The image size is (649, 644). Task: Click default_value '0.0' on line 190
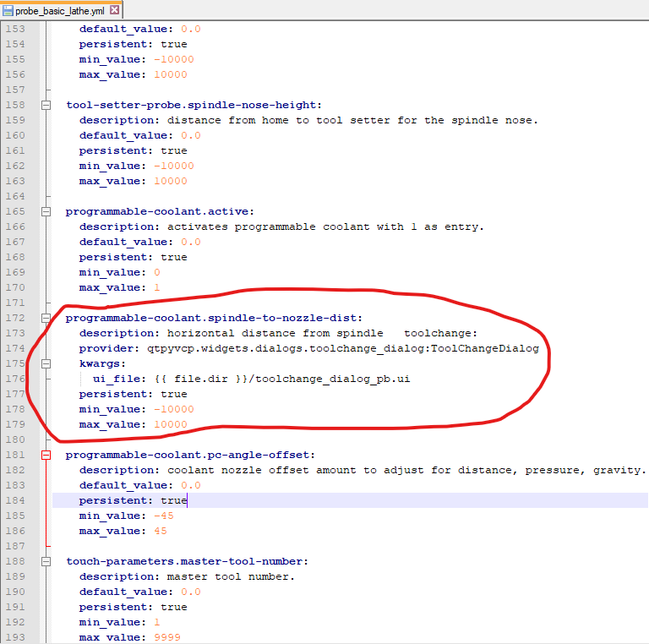[x=191, y=592]
